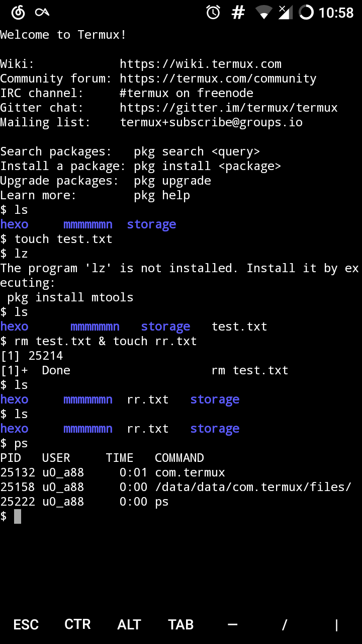This screenshot has height=644, width=362.
Task: Tap the alarm clock status icon
Action: pos(213,12)
